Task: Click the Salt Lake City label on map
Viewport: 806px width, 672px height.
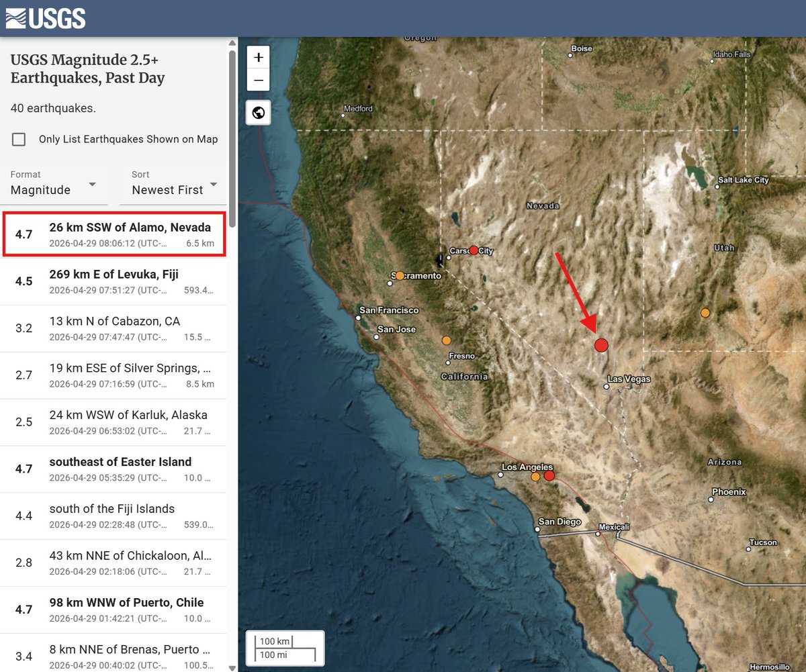Action: (743, 180)
